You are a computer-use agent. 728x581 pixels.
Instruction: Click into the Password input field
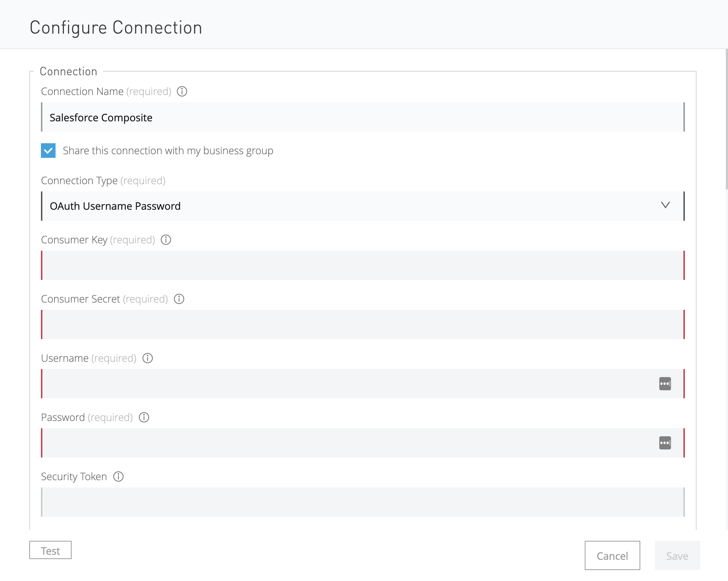(363, 443)
